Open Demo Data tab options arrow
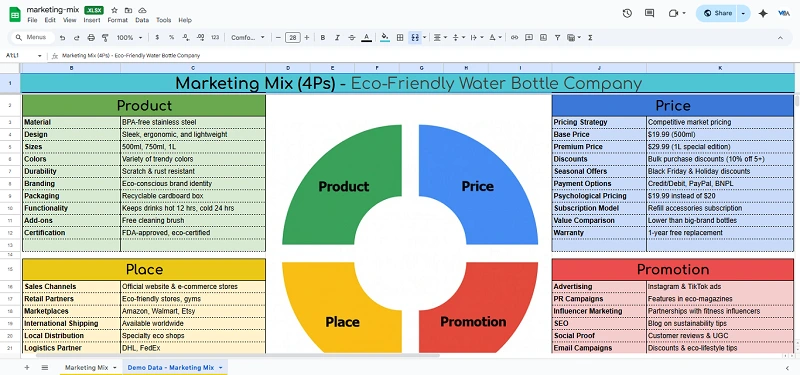The width and height of the screenshot is (800, 375). pyautogui.click(x=220, y=367)
